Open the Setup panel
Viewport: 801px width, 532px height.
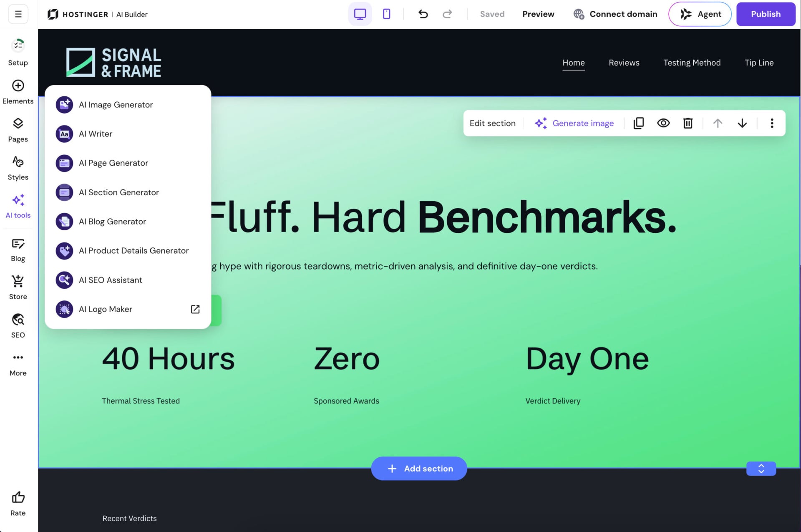[18, 53]
